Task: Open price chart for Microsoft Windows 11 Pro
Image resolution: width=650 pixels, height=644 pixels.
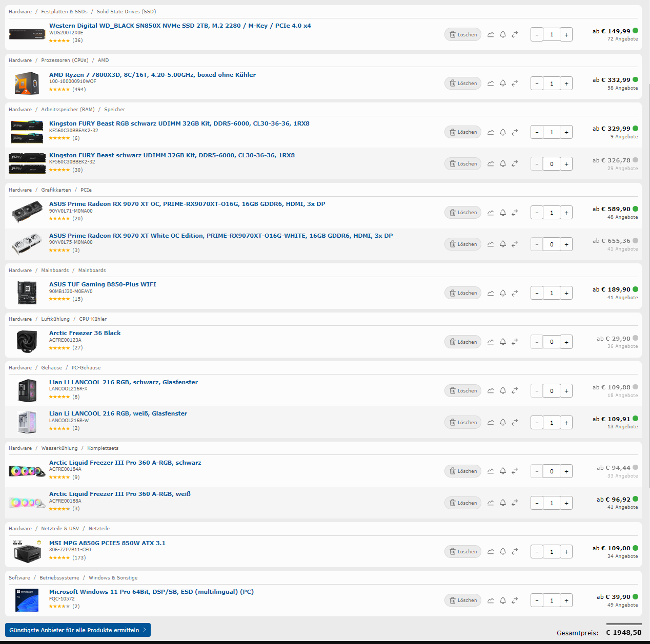Action: click(x=491, y=600)
